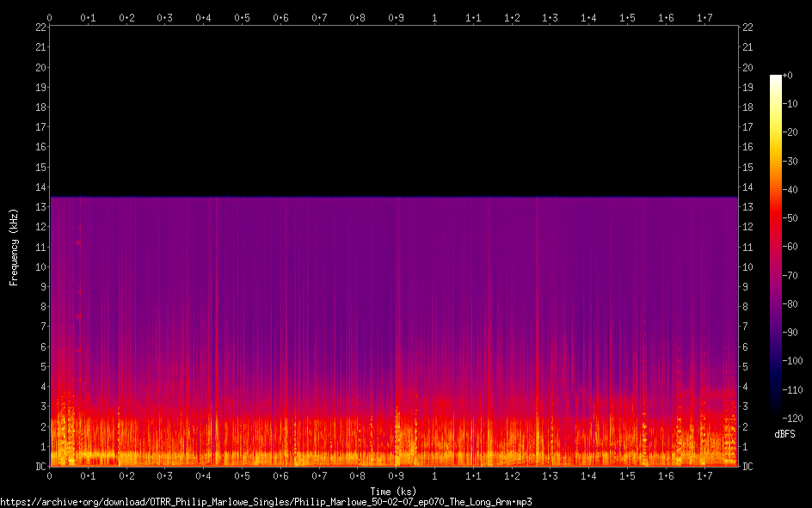This screenshot has height=508, width=812.
Task: Click the 1 tick on bottom time axis
Action: [x=434, y=476]
